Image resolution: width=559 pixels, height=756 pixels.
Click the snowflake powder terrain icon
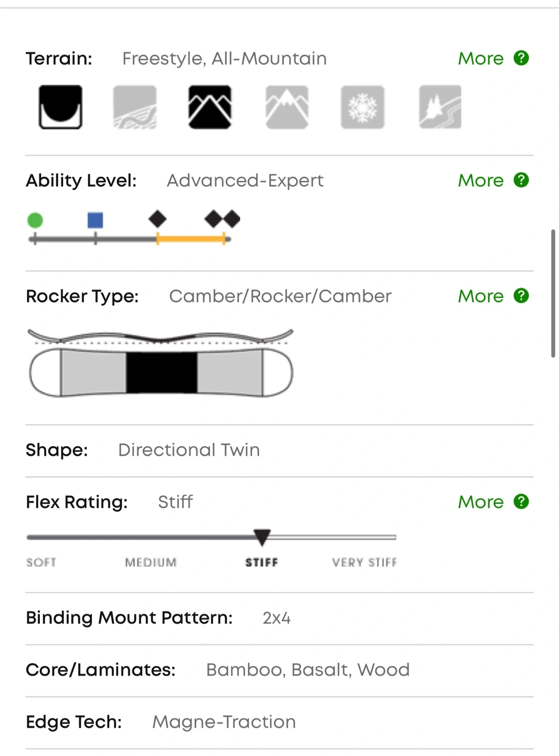pos(363,107)
